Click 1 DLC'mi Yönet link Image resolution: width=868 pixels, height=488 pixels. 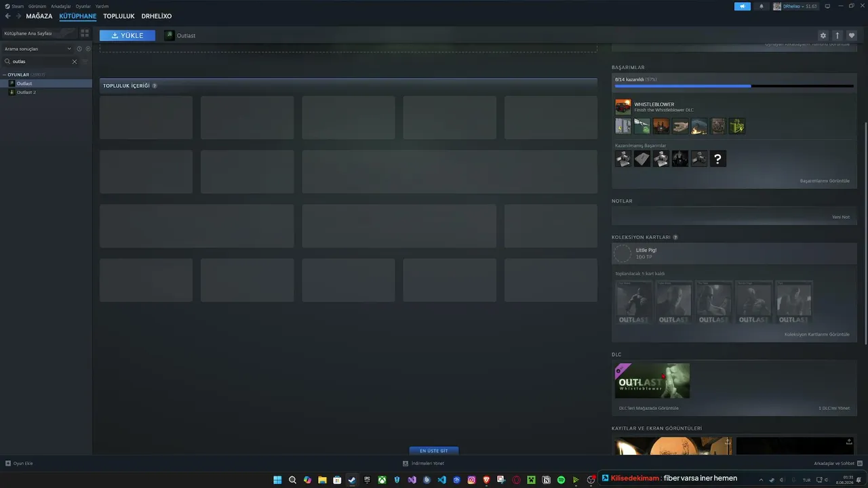tap(834, 408)
